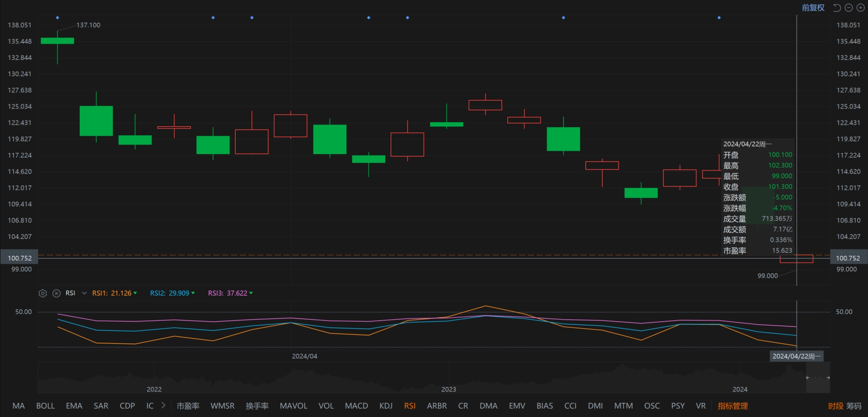Click the undo/reset view arrow icon
Image resolution: width=868 pixels, height=417 pixels.
(x=837, y=8)
